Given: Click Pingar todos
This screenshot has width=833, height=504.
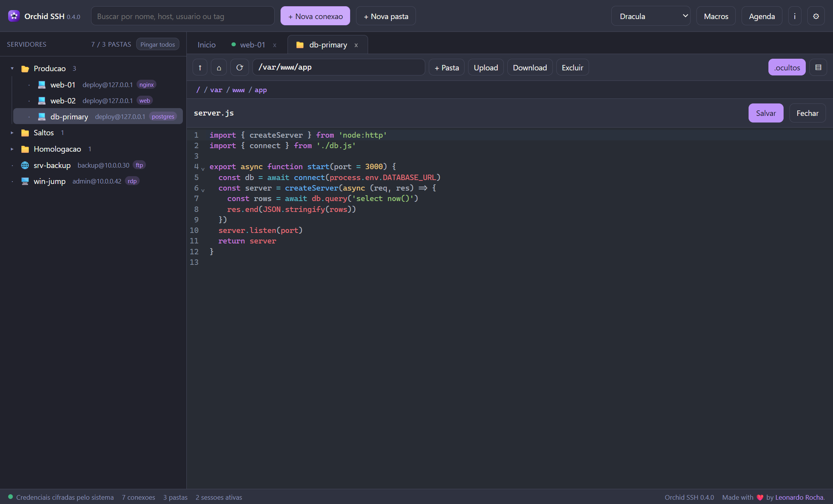Looking at the screenshot, I should 158,44.
